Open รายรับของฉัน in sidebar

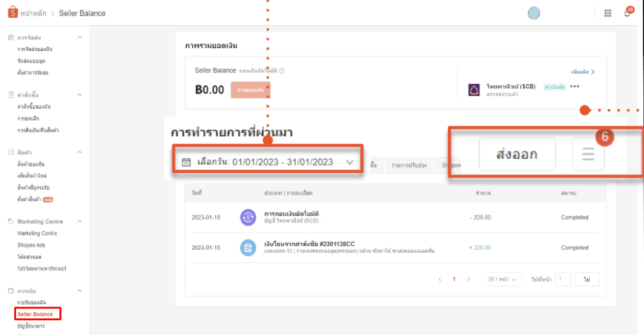31,302
